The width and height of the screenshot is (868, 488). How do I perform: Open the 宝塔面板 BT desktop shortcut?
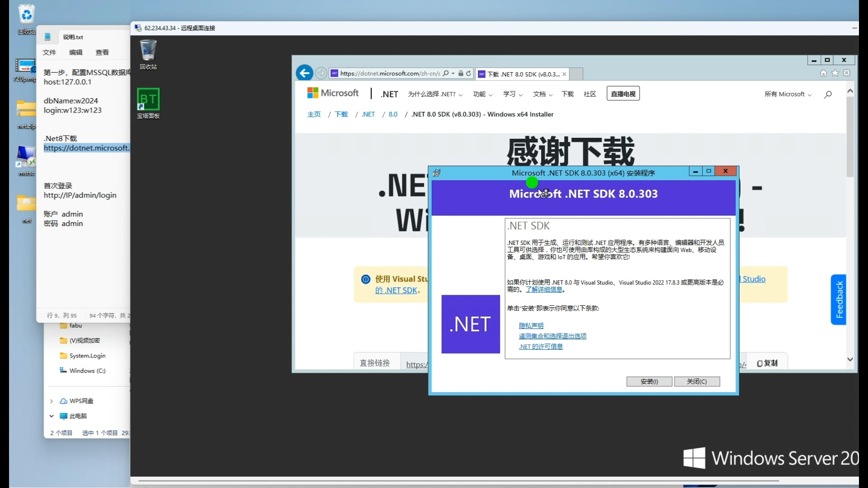(148, 103)
